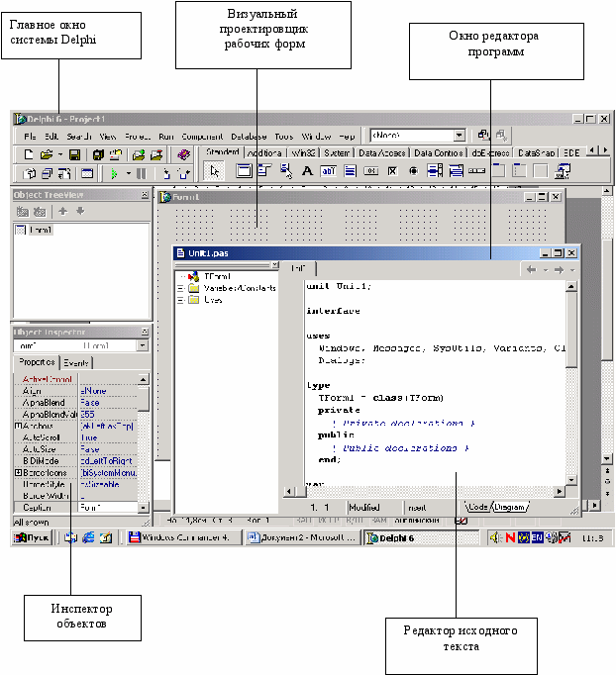Click the Open Project icon
This screenshot has height=675, width=616.
pyautogui.click(x=116, y=154)
